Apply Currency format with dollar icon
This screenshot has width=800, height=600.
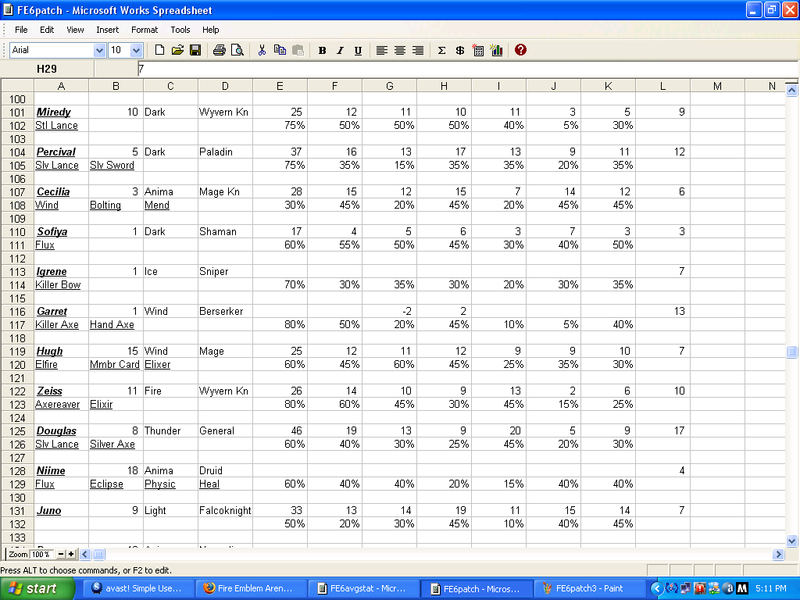(459, 50)
